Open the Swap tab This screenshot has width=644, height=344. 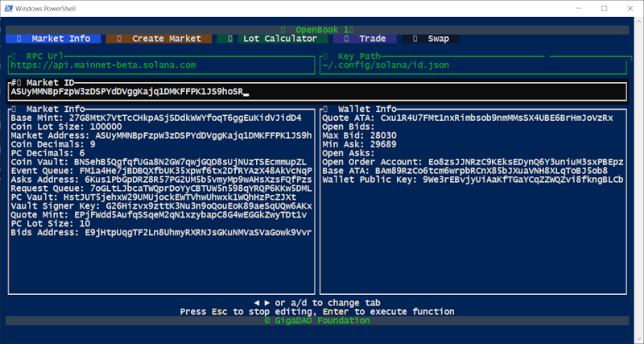pos(431,39)
